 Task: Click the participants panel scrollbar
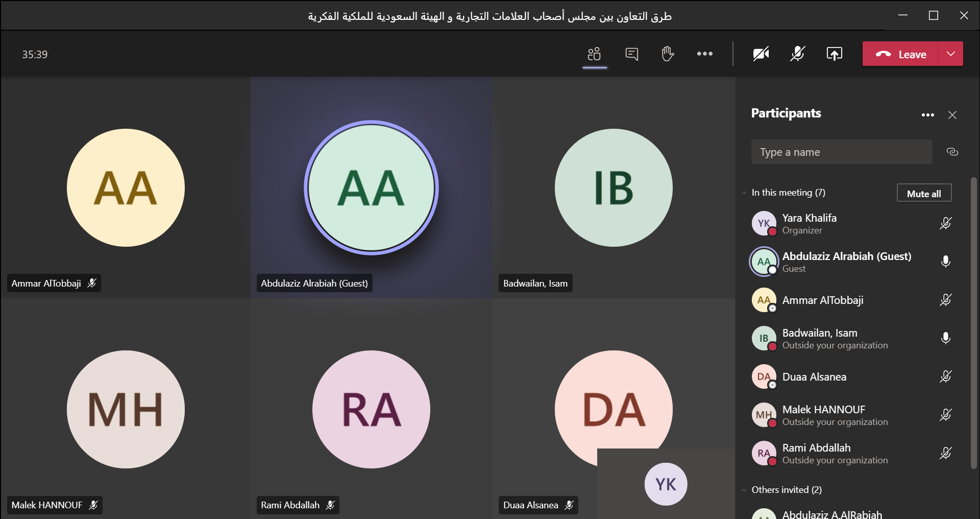pyautogui.click(x=973, y=323)
